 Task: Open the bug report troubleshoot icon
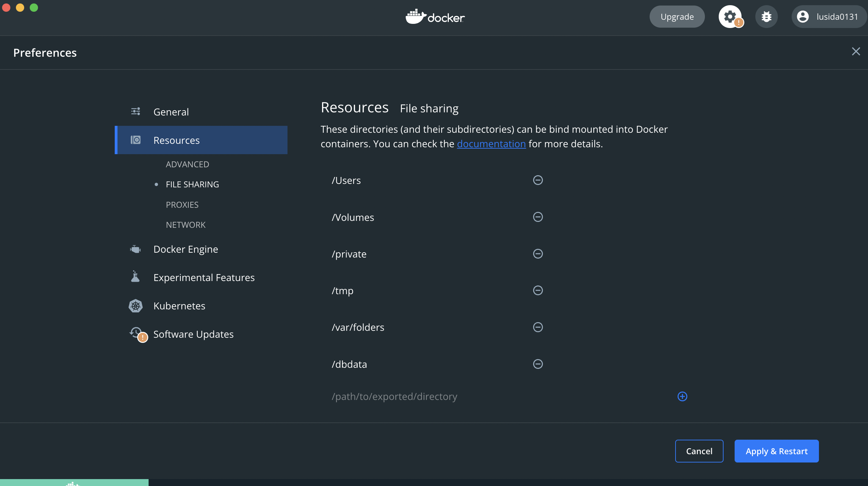[x=766, y=17]
